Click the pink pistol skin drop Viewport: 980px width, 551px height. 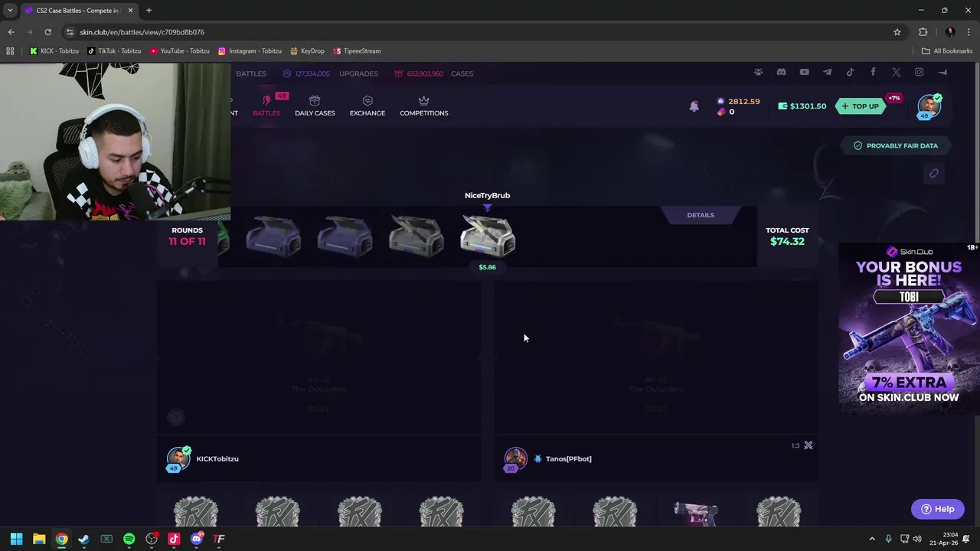click(x=695, y=514)
